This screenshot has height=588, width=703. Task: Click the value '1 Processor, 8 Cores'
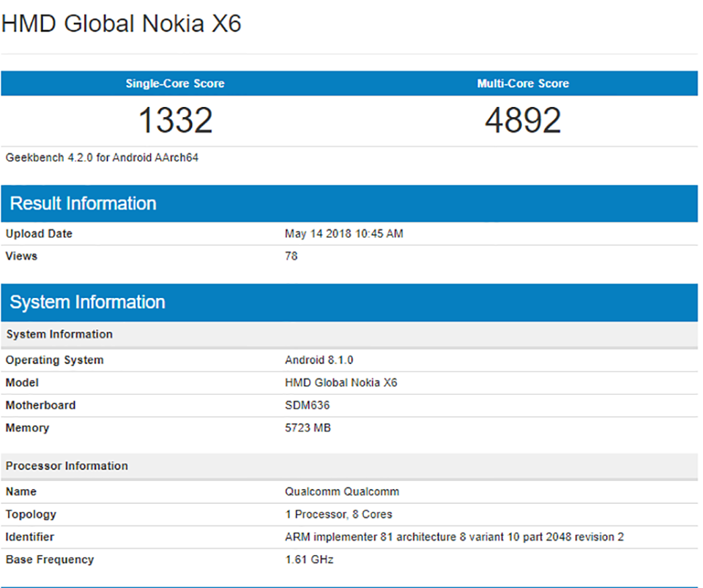(x=338, y=514)
